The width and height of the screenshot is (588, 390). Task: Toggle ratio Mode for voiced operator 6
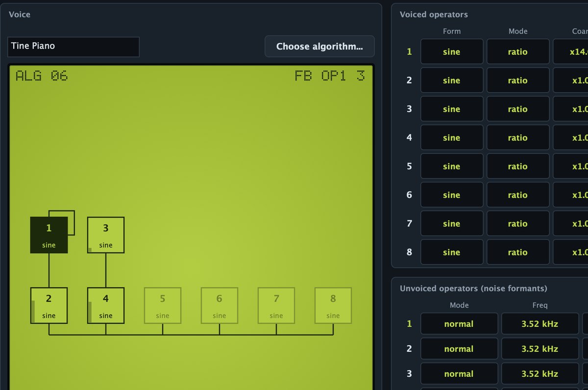point(518,195)
